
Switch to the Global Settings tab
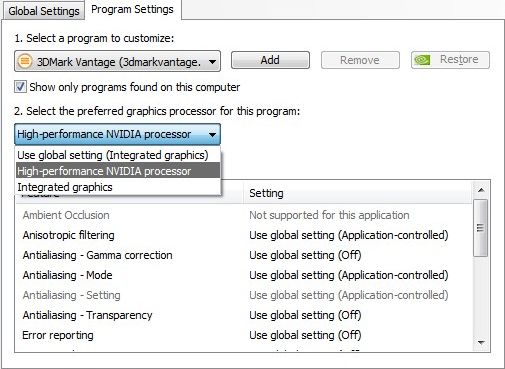44,11
